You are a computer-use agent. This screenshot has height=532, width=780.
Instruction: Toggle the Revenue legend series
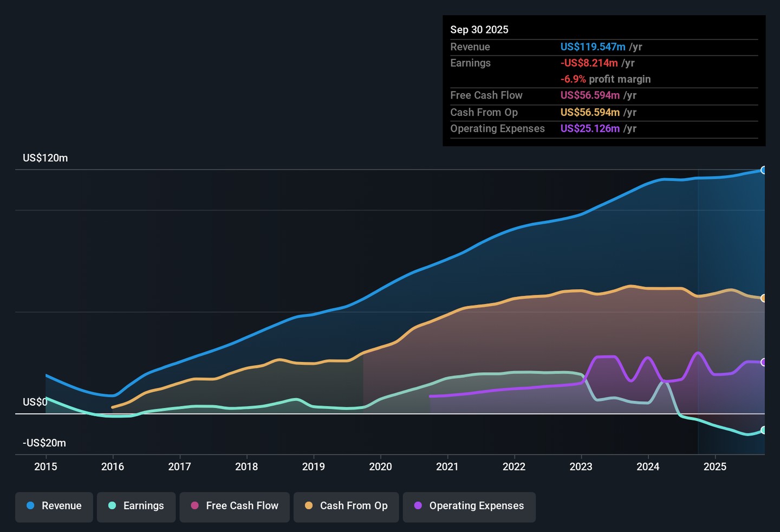click(x=54, y=506)
